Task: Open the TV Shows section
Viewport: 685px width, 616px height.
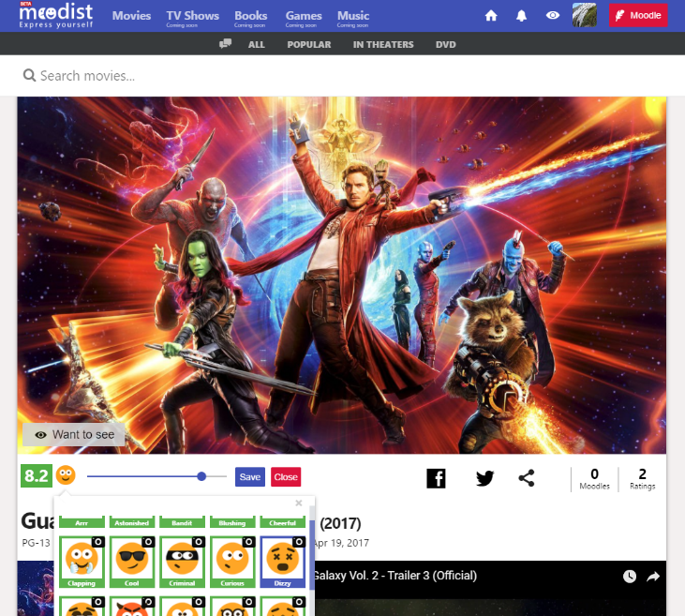Action: pyautogui.click(x=193, y=16)
